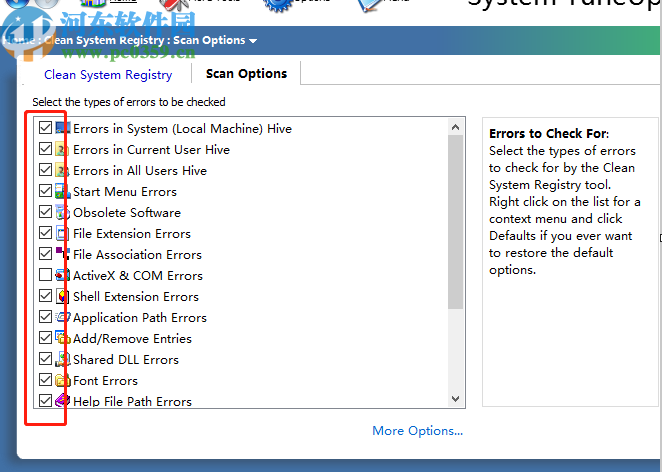662x472 pixels.
Task: Uncheck File Association Errors checkbox
Action: 45,254
